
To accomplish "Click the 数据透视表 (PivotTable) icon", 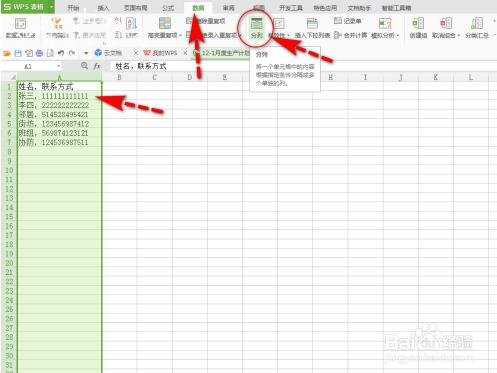I will (20, 24).
